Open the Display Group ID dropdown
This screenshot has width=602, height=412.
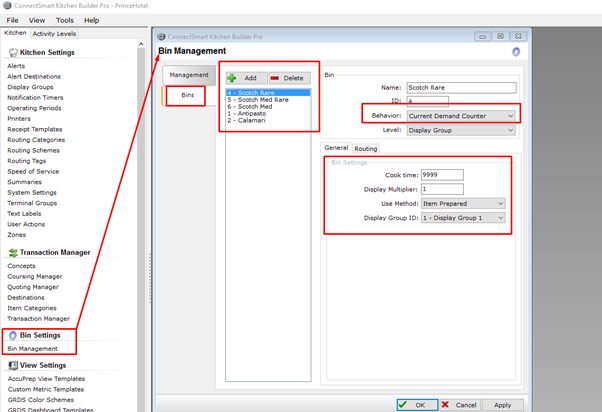(462, 218)
